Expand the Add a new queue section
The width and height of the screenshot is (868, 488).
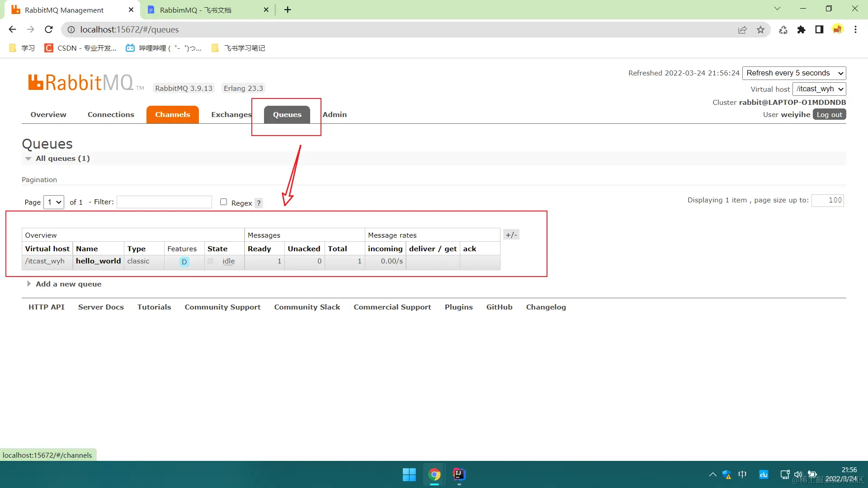(68, 284)
